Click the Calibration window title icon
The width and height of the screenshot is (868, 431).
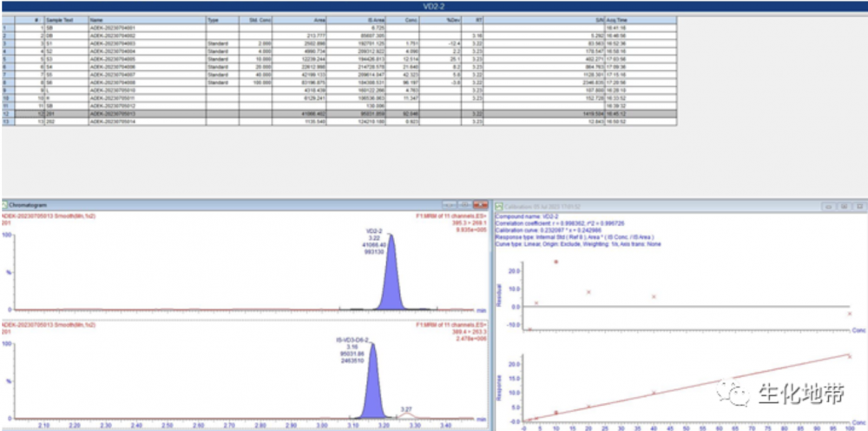[x=498, y=206]
